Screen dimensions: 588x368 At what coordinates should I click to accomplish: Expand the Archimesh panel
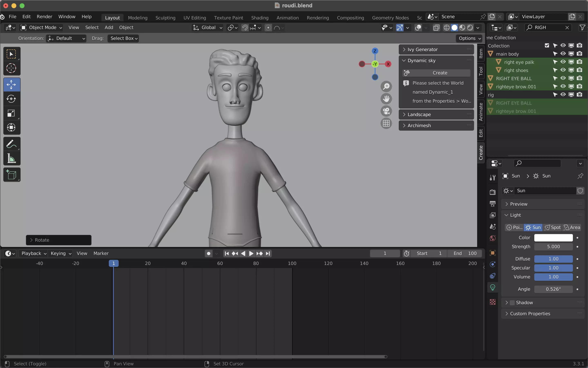(x=436, y=126)
